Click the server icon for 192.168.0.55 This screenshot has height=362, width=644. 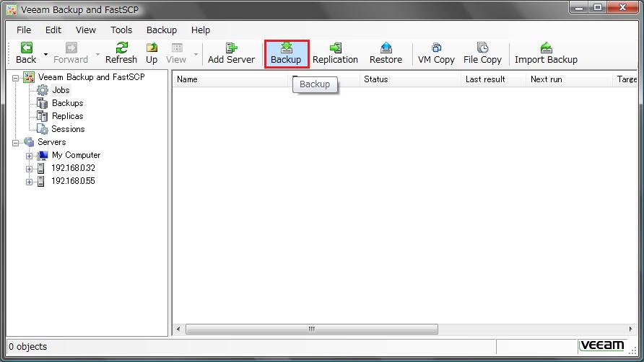coord(40,181)
